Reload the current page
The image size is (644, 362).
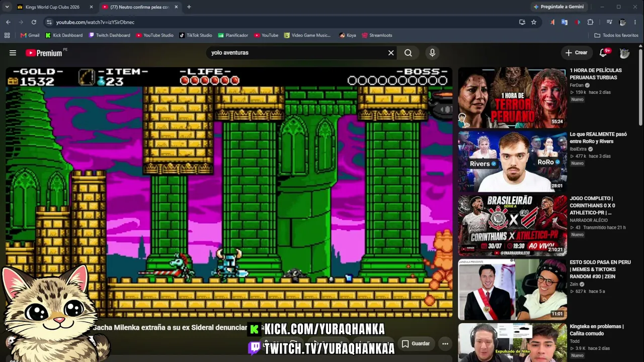34,22
